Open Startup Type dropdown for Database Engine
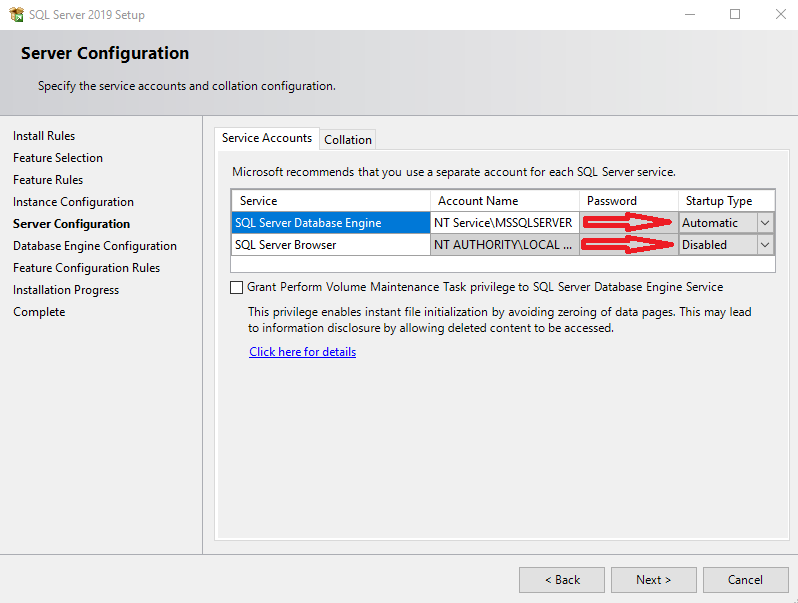The height and width of the screenshot is (603, 798). pos(765,223)
